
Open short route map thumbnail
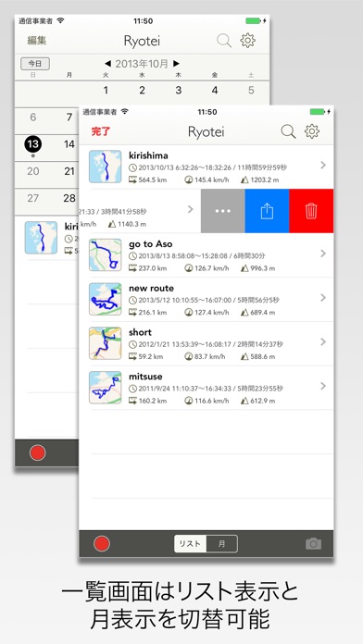pyautogui.click(x=106, y=343)
